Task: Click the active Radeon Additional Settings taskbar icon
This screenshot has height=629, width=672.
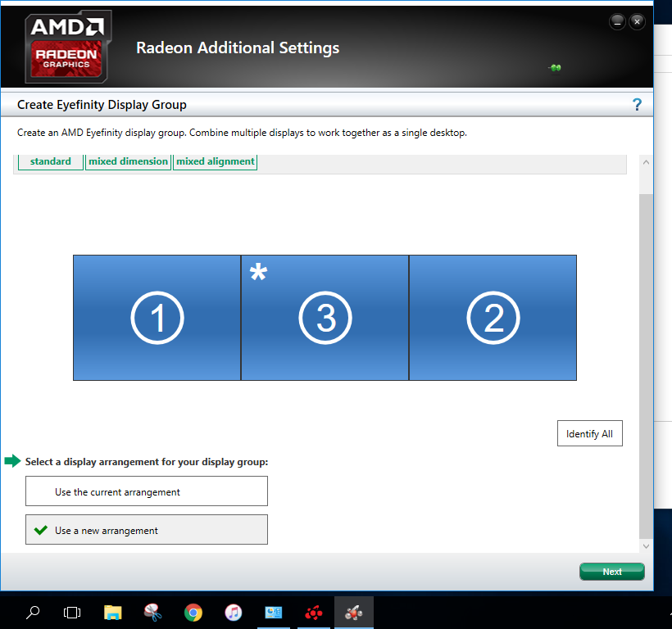Action: (x=354, y=613)
